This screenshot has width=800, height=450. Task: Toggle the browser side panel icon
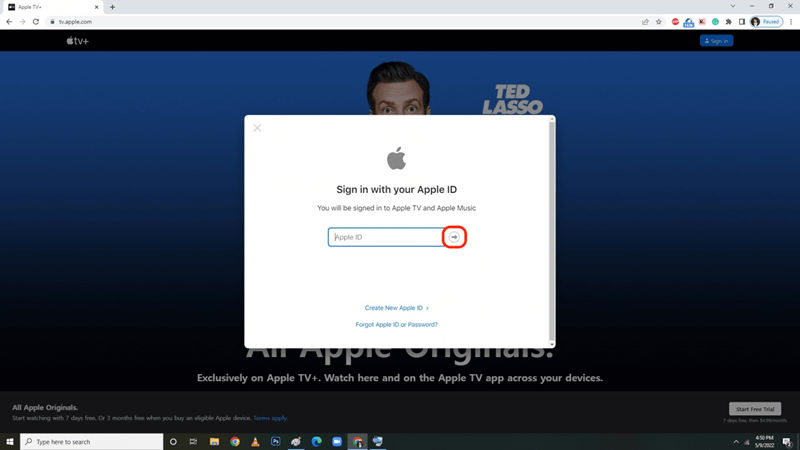(x=741, y=21)
